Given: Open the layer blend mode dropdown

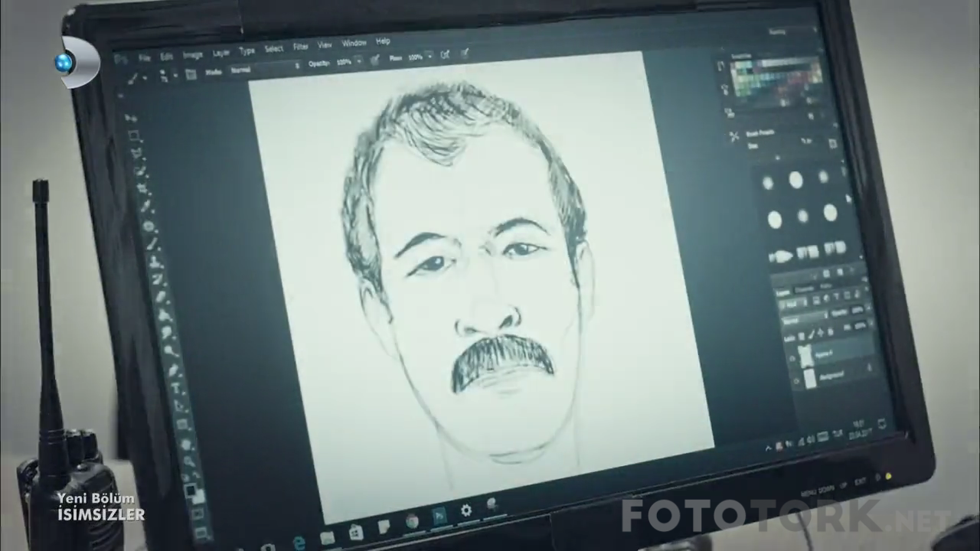Looking at the screenshot, I should coord(804,319).
